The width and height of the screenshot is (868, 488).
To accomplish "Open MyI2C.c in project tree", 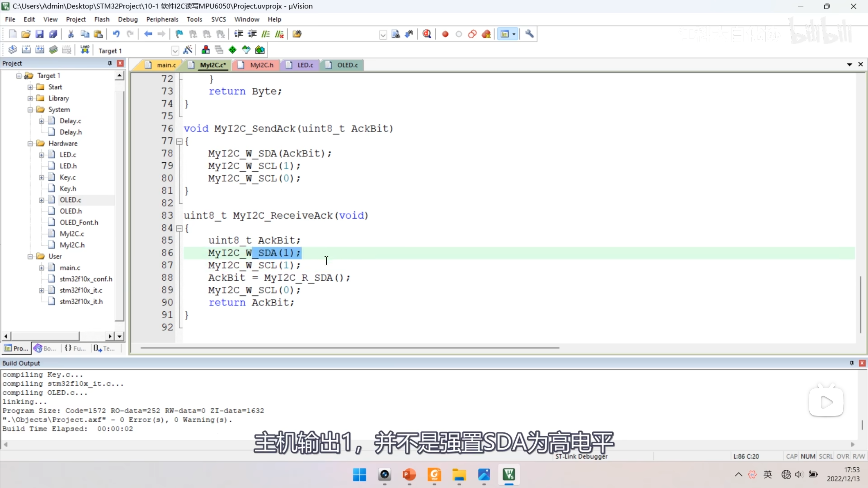I will click(72, 233).
